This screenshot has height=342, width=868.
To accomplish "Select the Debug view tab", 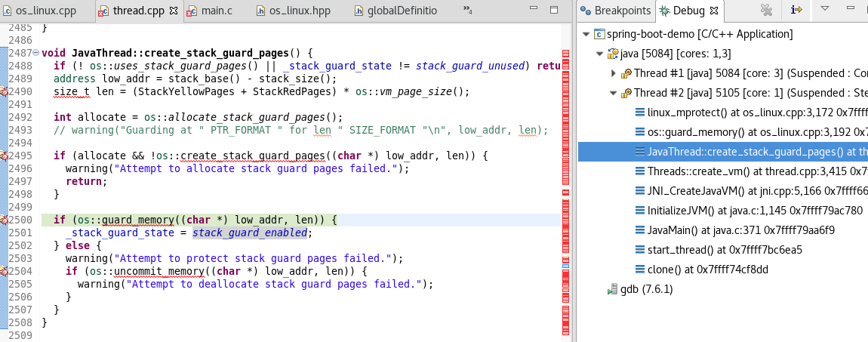I will [x=690, y=11].
